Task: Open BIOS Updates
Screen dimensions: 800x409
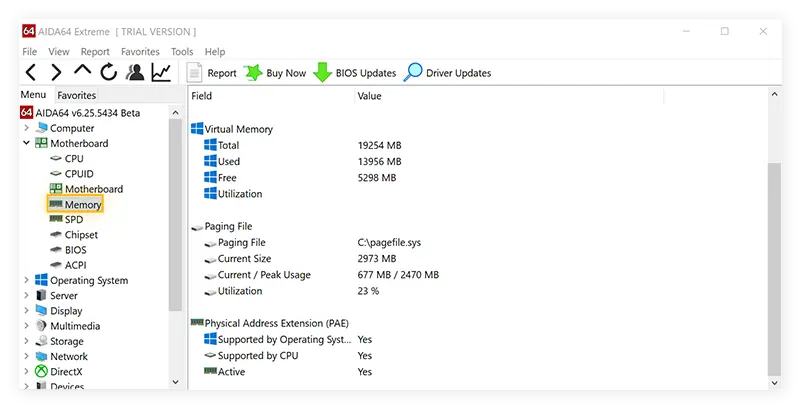Action: 355,73
